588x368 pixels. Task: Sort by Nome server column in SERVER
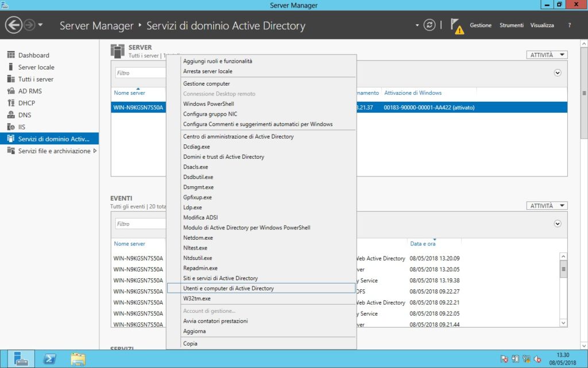[129, 93]
